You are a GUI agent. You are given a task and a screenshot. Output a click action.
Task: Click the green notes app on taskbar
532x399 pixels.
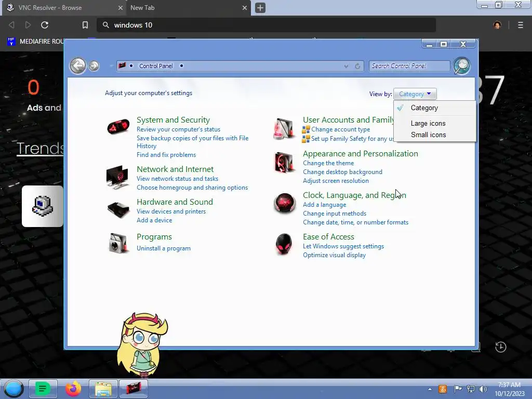[x=43, y=389]
